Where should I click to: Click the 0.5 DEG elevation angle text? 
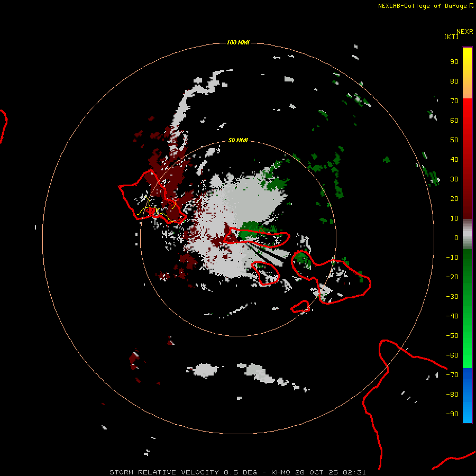241,472
